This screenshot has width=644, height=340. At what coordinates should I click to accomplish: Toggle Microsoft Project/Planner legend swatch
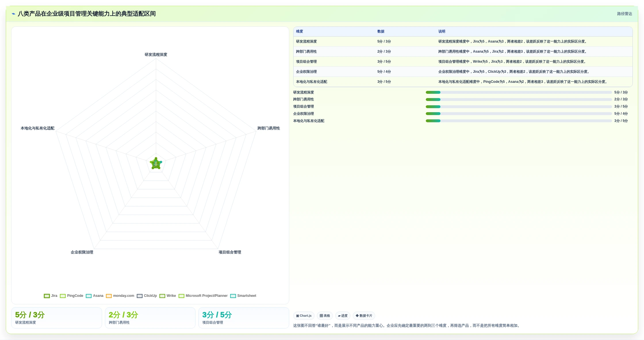[x=181, y=296]
